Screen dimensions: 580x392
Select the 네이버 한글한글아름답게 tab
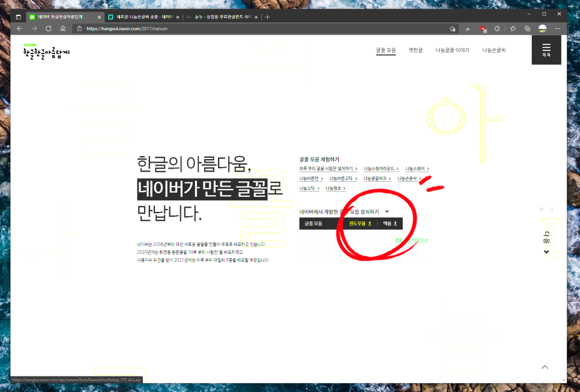tap(65, 17)
